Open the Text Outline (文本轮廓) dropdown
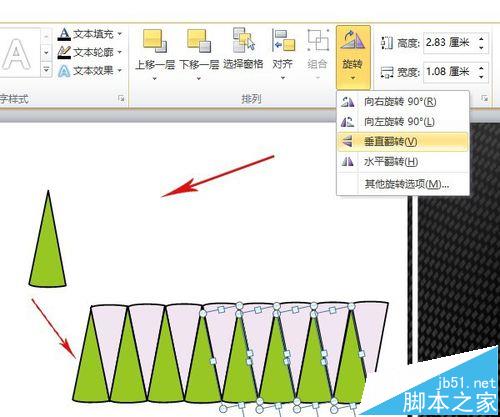The image size is (500, 417). click(120, 52)
